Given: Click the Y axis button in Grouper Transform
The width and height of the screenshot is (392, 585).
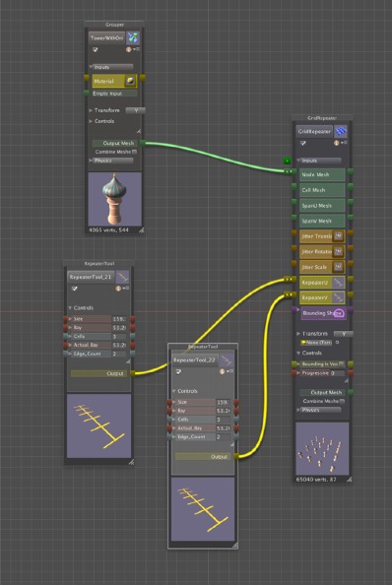Looking at the screenshot, I should (135, 110).
